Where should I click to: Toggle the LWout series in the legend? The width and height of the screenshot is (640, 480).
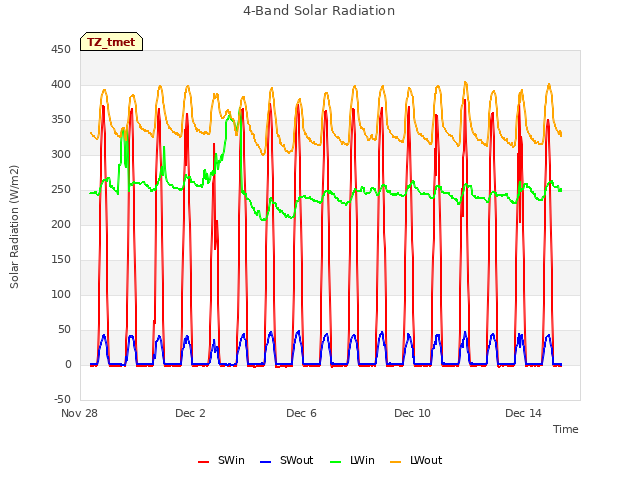(416, 460)
